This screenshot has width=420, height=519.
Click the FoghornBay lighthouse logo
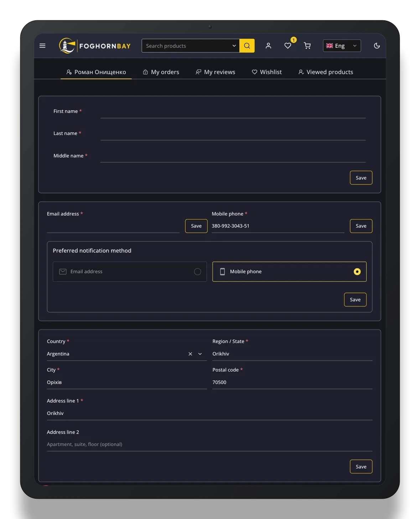coord(95,46)
